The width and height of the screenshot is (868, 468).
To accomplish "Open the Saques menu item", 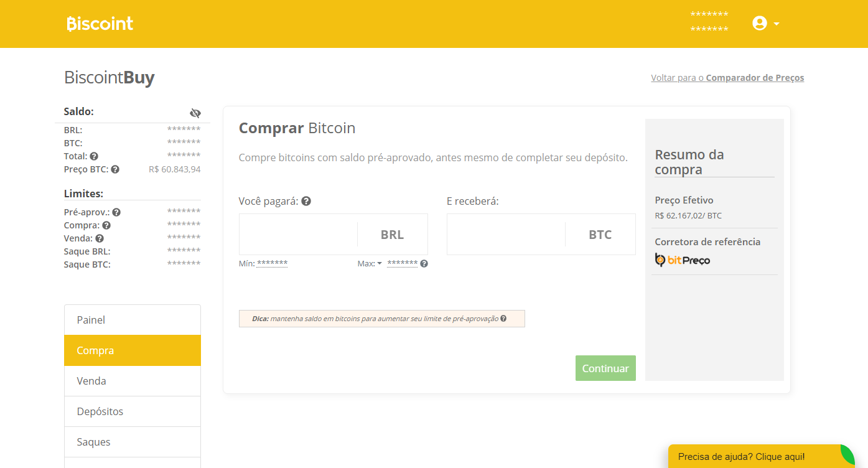I will tap(133, 442).
